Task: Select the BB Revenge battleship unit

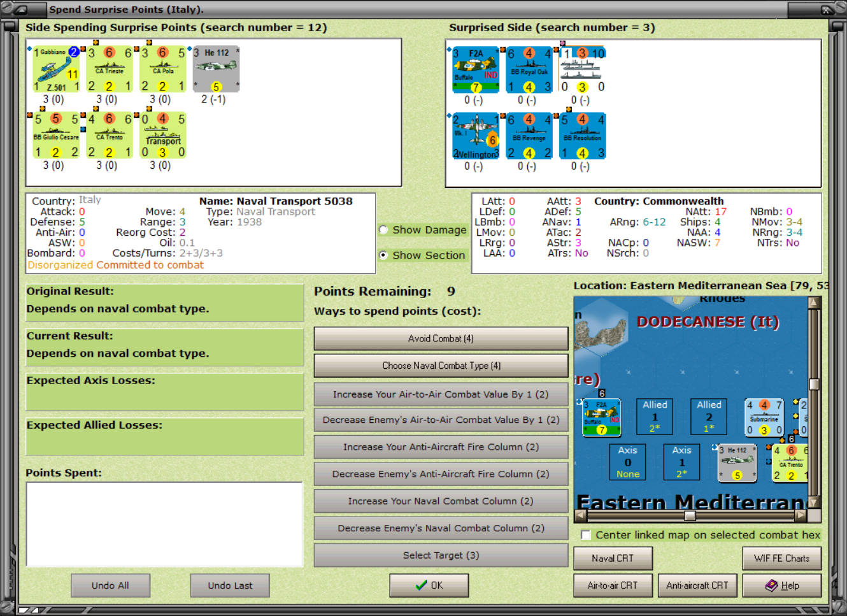Action: [529, 136]
